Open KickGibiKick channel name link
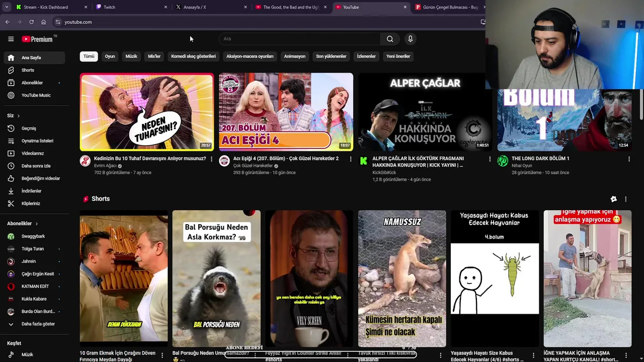This screenshot has width=644, height=362. point(384,172)
